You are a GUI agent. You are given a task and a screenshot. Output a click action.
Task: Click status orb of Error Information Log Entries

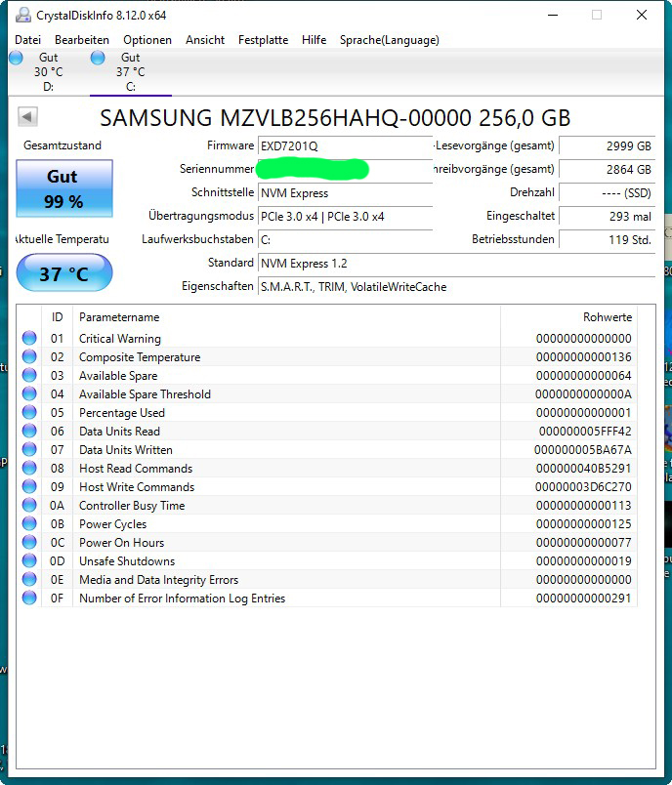[29, 598]
